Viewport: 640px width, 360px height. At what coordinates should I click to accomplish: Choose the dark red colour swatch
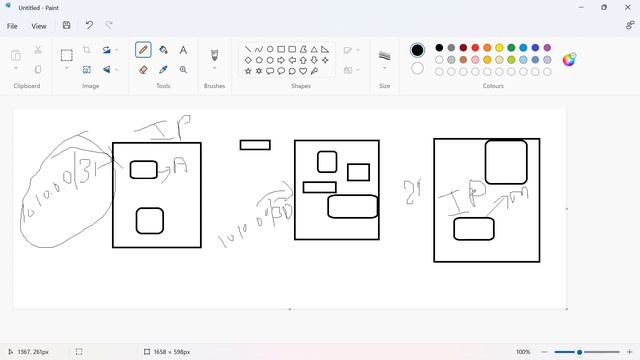(x=463, y=48)
